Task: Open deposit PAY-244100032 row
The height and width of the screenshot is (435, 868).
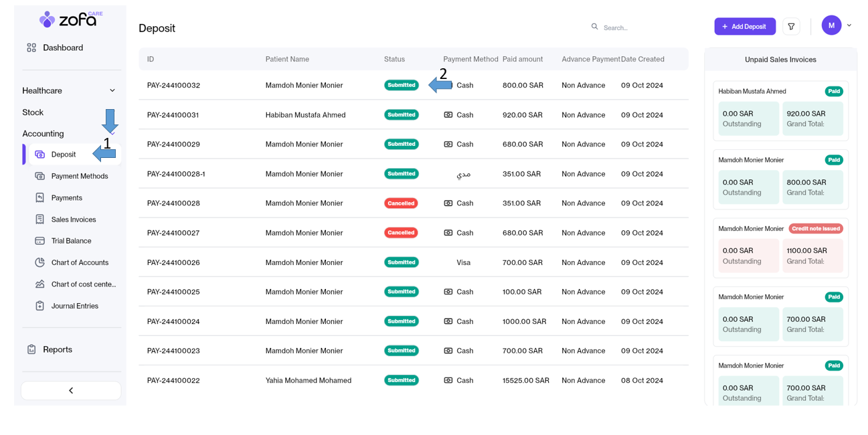Action: (173, 86)
